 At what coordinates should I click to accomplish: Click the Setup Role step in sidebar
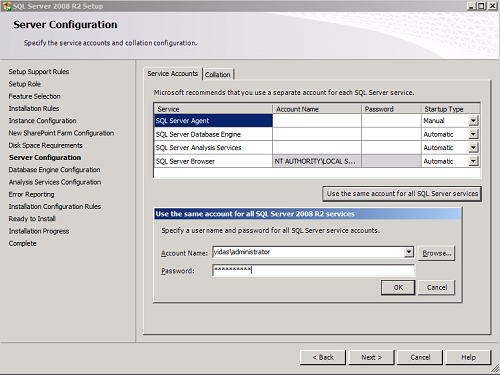[x=25, y=84]
